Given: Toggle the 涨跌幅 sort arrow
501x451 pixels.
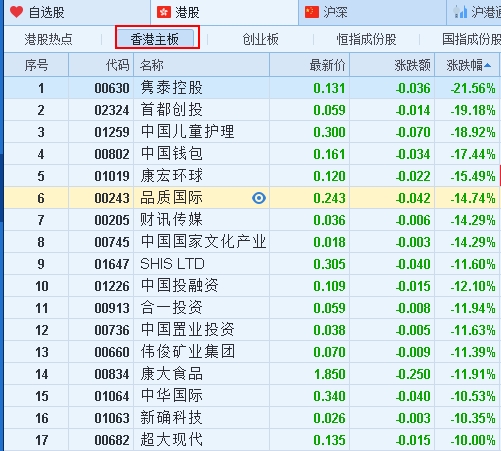Looking at the screenshot, I should point(487,65).
